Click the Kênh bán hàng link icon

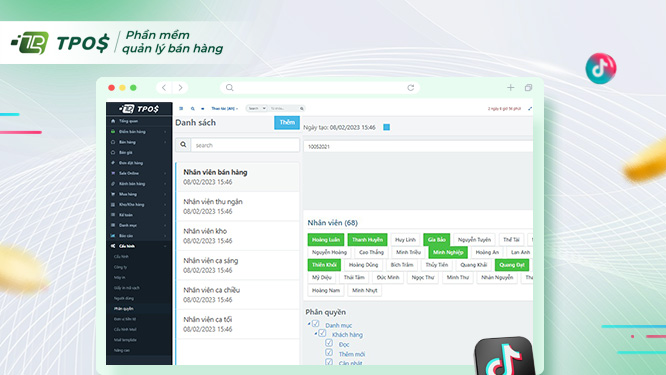[113, 183]
